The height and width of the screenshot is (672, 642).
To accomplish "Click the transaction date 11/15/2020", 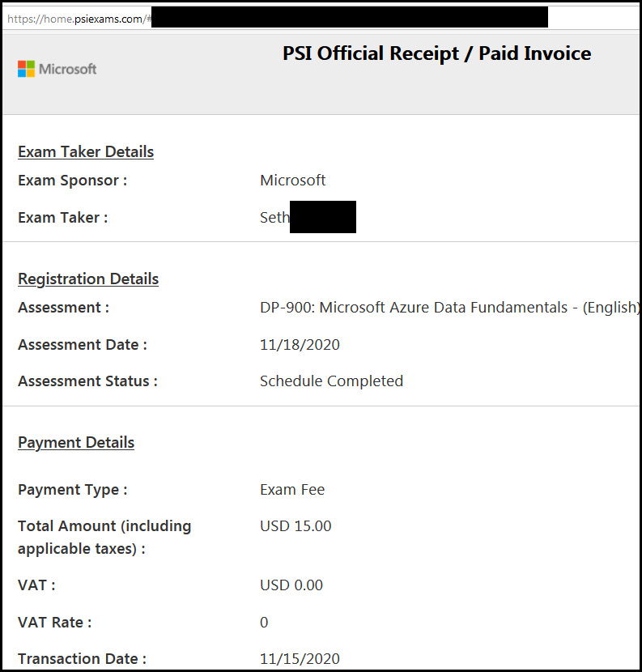I will (300, 659).
